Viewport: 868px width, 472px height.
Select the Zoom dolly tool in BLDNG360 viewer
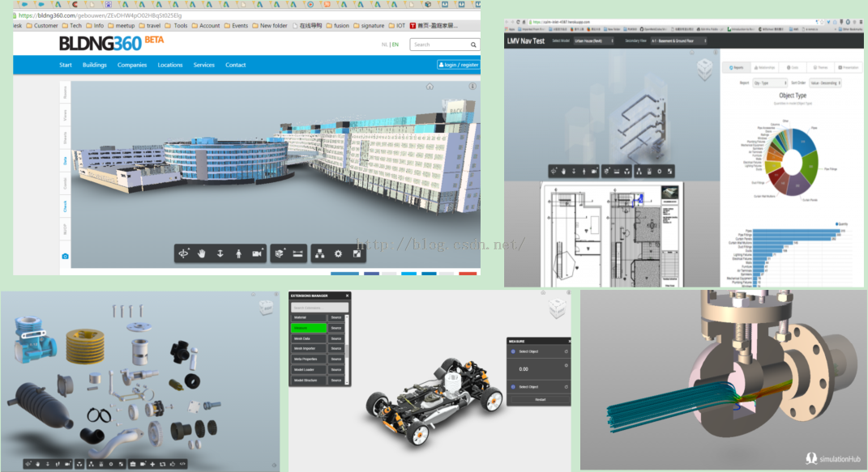pos(220,253)
